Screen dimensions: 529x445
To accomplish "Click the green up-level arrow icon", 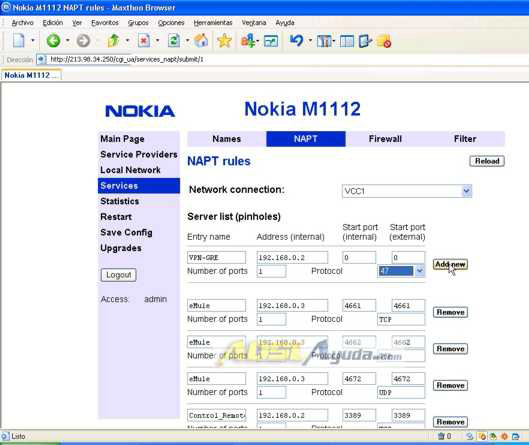I will pos(113,41).
